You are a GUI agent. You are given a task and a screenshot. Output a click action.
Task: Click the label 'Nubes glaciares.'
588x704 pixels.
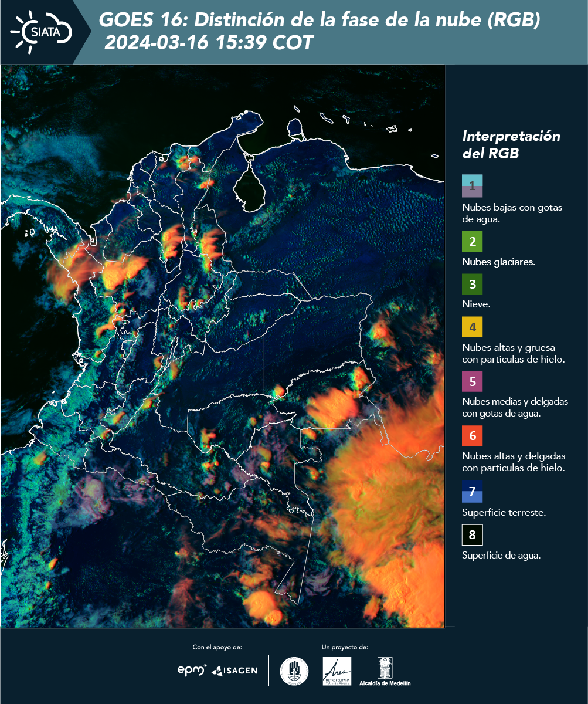(x=498, y=262)
